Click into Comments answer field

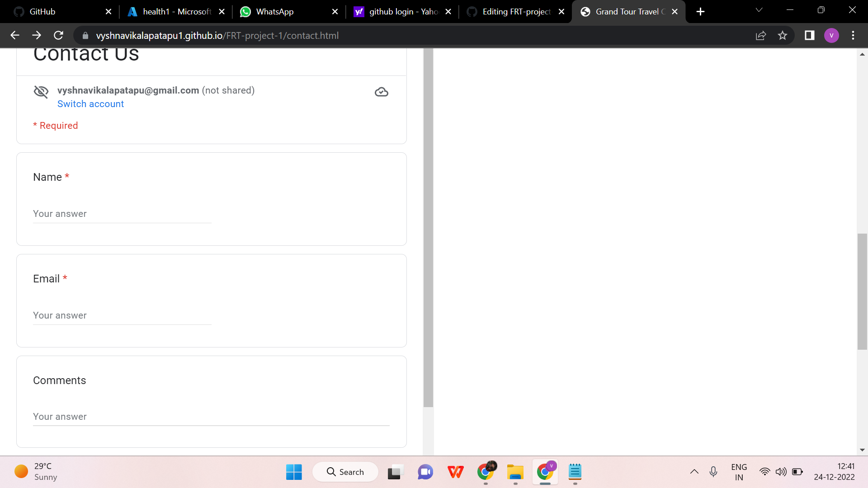pos(211,417)
